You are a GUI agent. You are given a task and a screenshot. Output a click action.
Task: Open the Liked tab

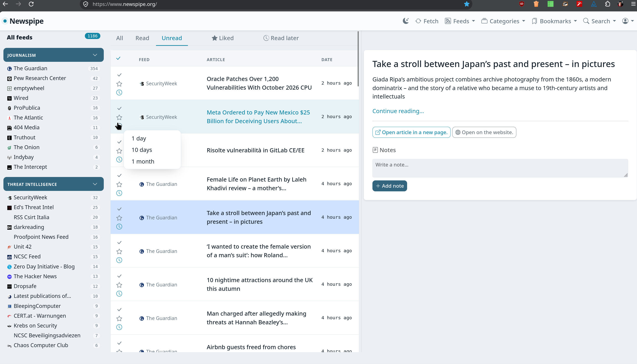[223, 38]
